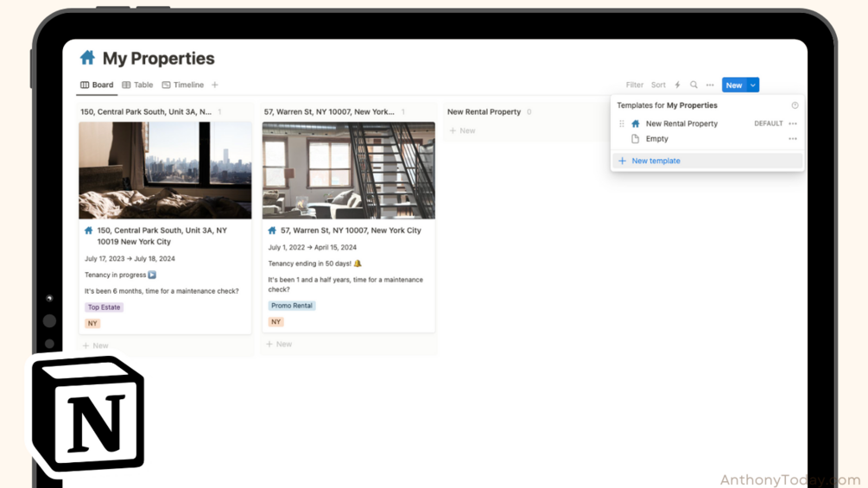Add New card under Central Park South column
The width and height of the screenshot is (868, 488).
coord(95,345)
